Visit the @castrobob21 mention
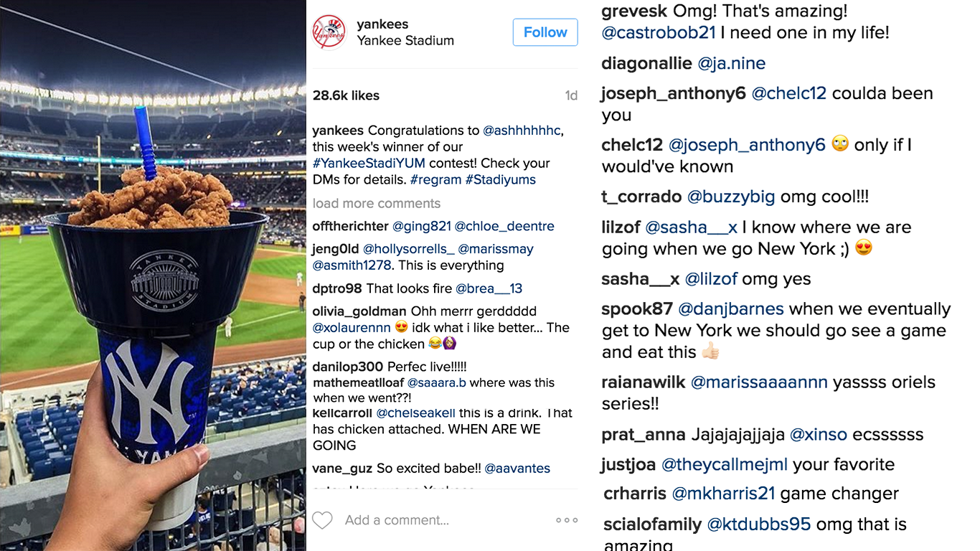Viewport: 980px width, 551px height. point(659,32)
